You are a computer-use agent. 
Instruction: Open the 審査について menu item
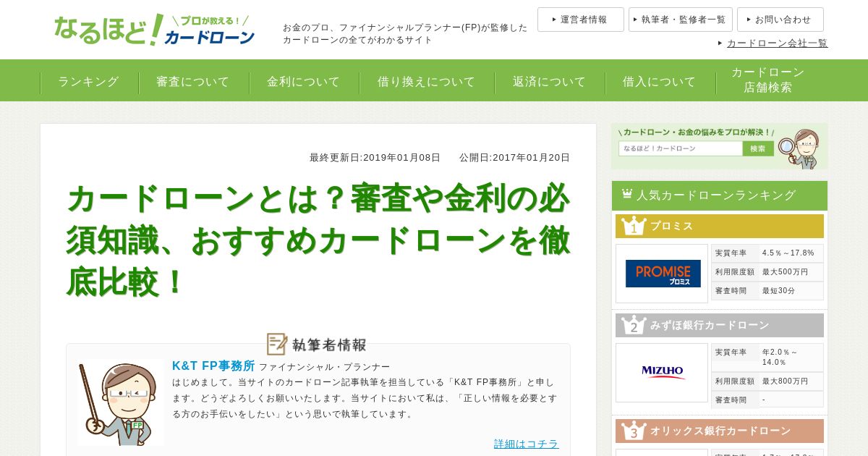coord(193,82)
